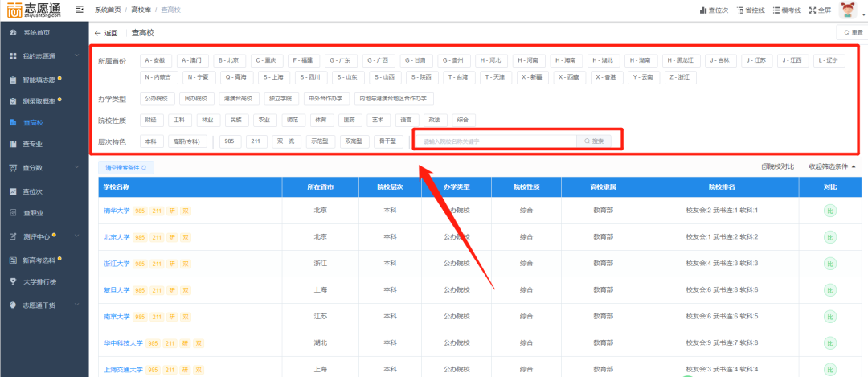Click the 查位次 bar chart icon

[702, 10]
